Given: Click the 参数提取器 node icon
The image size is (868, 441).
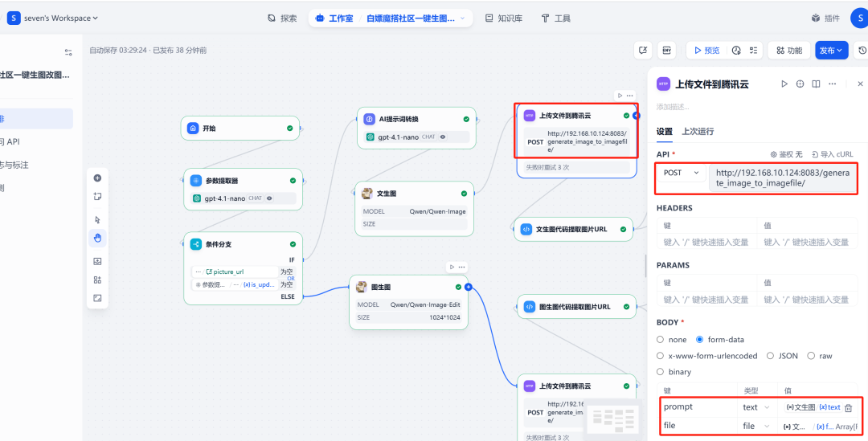Looking at the screenshot, I should coord(196,181).
